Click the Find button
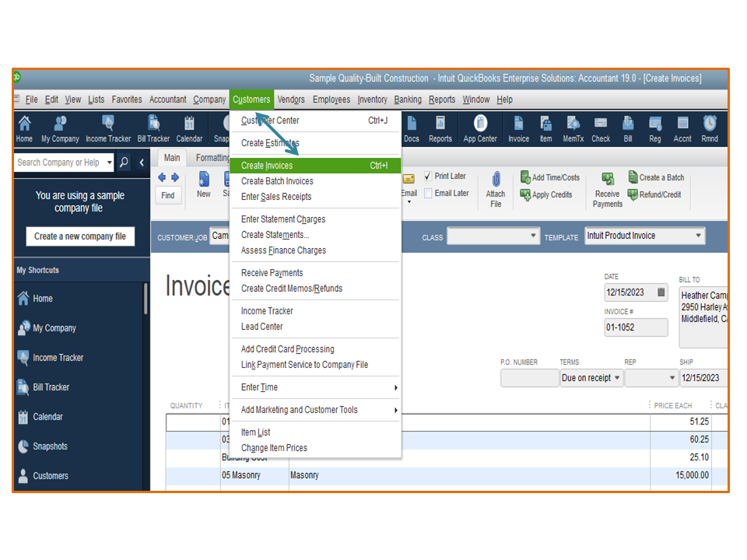This screenshot has width=747, height=560. [x=168, y=195]
